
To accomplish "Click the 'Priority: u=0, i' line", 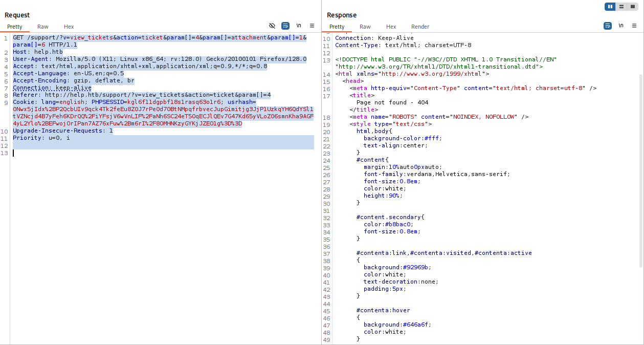I will coord(41,138).
